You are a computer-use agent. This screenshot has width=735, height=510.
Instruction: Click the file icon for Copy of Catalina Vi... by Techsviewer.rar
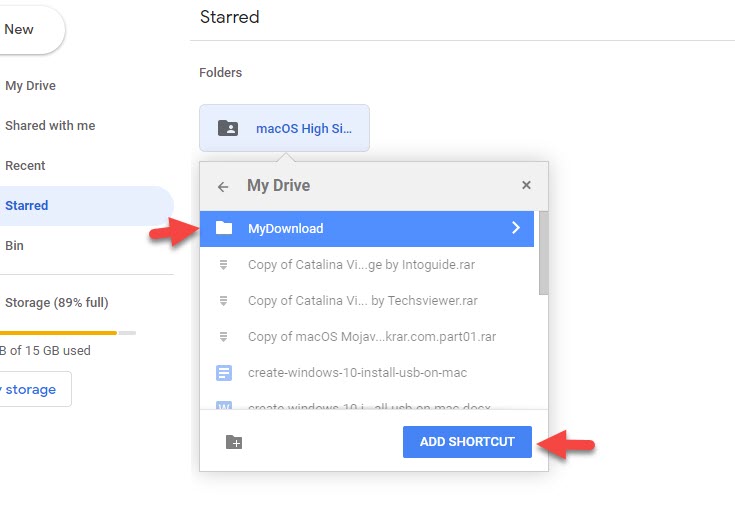[224, 301]
